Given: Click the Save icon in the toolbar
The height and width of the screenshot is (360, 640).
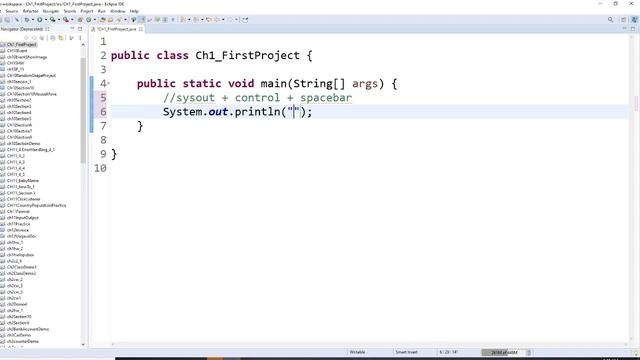Looking at the screenshot, I should click(x=2, y=20).
